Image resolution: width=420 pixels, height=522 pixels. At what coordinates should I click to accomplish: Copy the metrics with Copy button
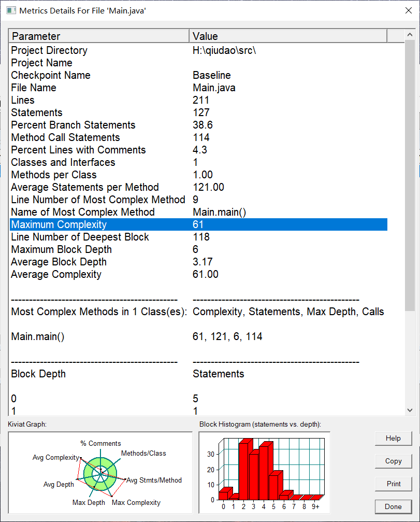tap(394, 461)
